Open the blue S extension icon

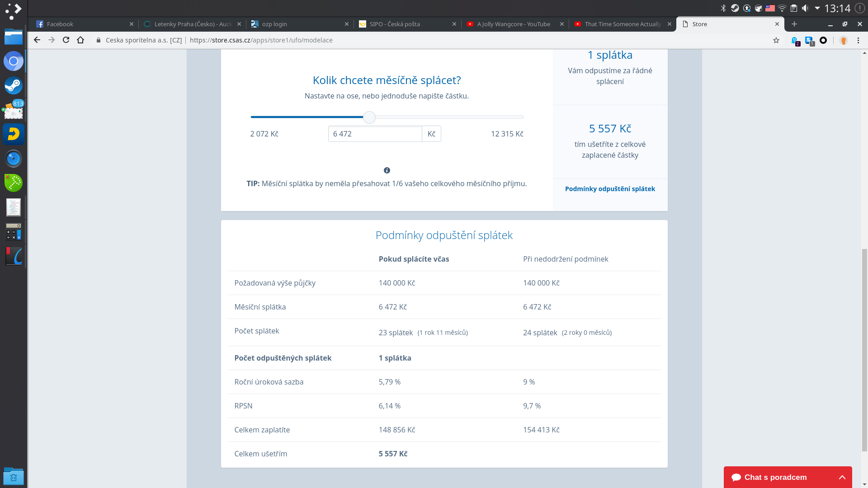click(x=809, y=41)
